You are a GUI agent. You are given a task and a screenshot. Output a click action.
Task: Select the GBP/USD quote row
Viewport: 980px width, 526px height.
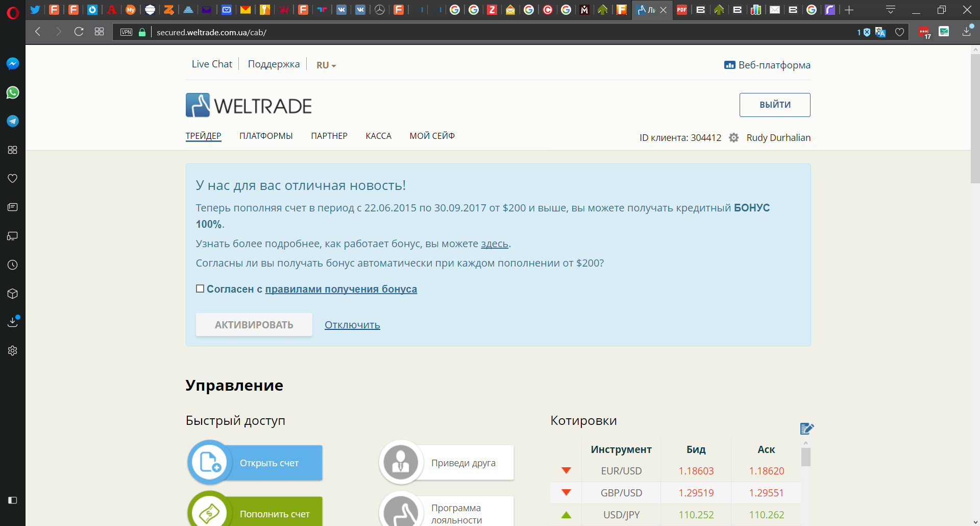click(x=675, y=493)
